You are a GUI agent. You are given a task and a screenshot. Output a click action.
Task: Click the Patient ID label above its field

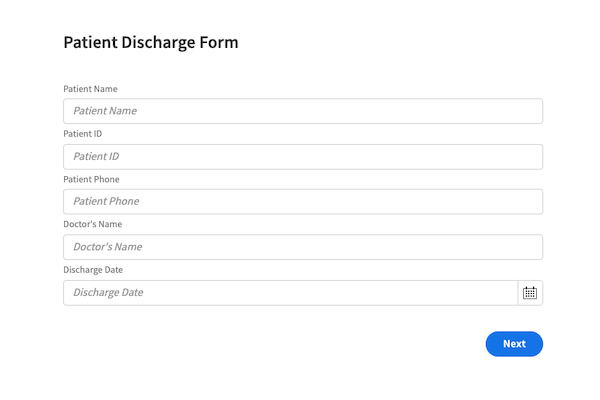pos(83,134)
